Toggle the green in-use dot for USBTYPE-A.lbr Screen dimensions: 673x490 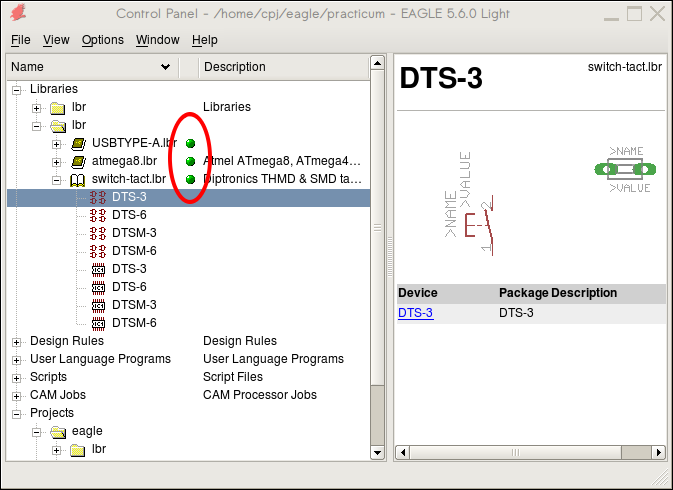190,143
